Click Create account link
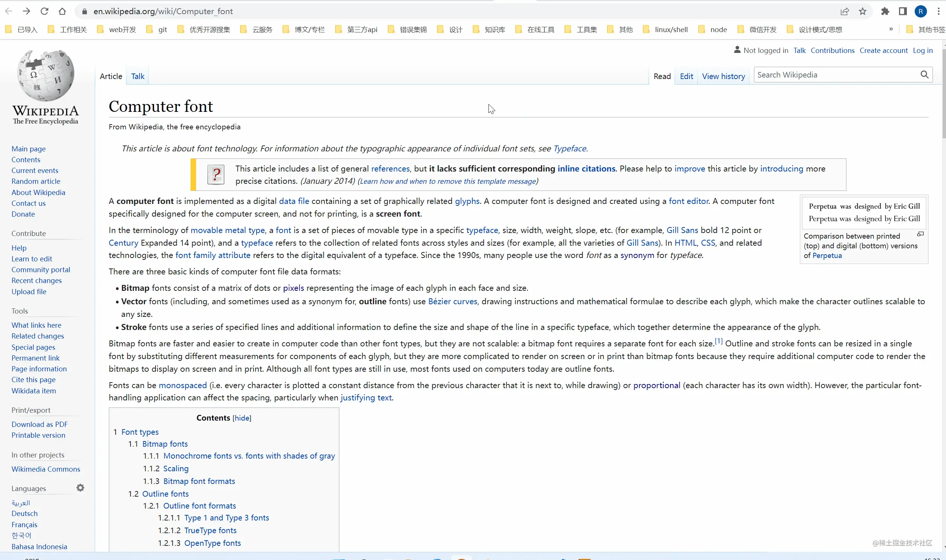Screen dimensions: 946x560 tap(883, 50)
